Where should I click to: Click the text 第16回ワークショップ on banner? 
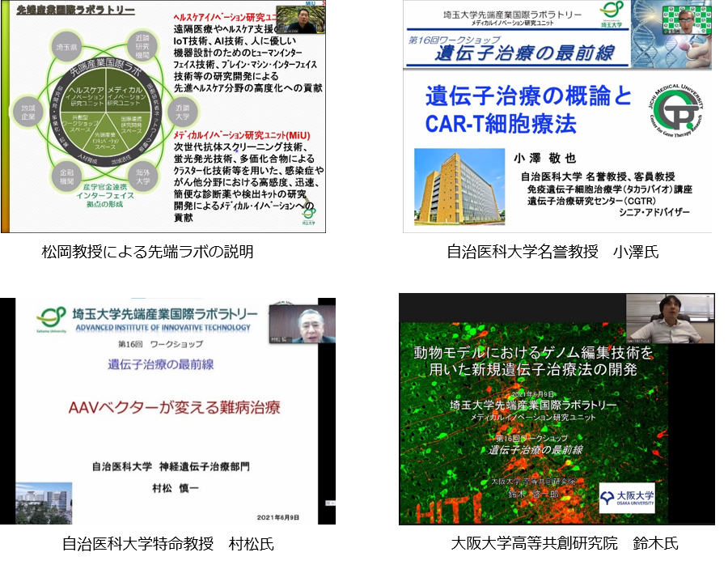pos(454,40)
